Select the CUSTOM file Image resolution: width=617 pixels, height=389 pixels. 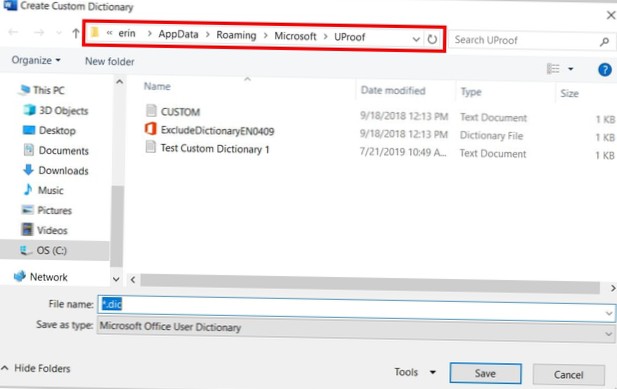coord(180,112)
